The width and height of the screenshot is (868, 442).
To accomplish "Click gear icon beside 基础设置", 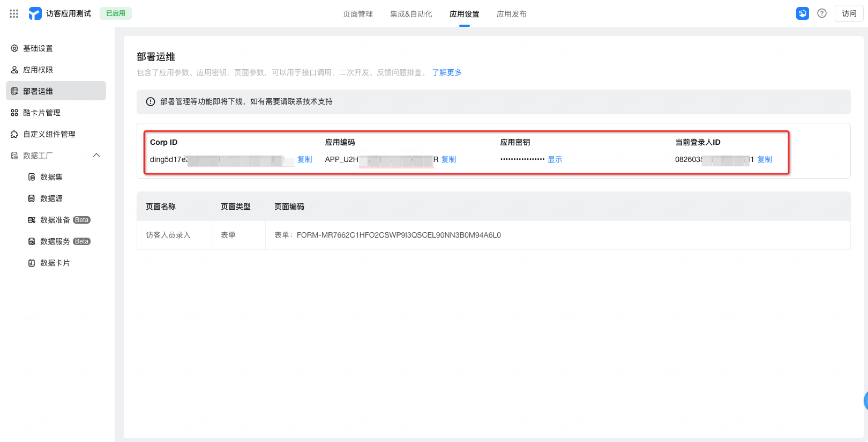I will pyautogui.click(x=14, y=48).
